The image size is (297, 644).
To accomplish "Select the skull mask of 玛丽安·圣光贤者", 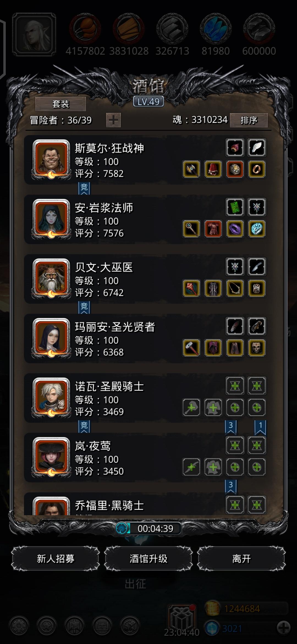I will pos(257,348).
